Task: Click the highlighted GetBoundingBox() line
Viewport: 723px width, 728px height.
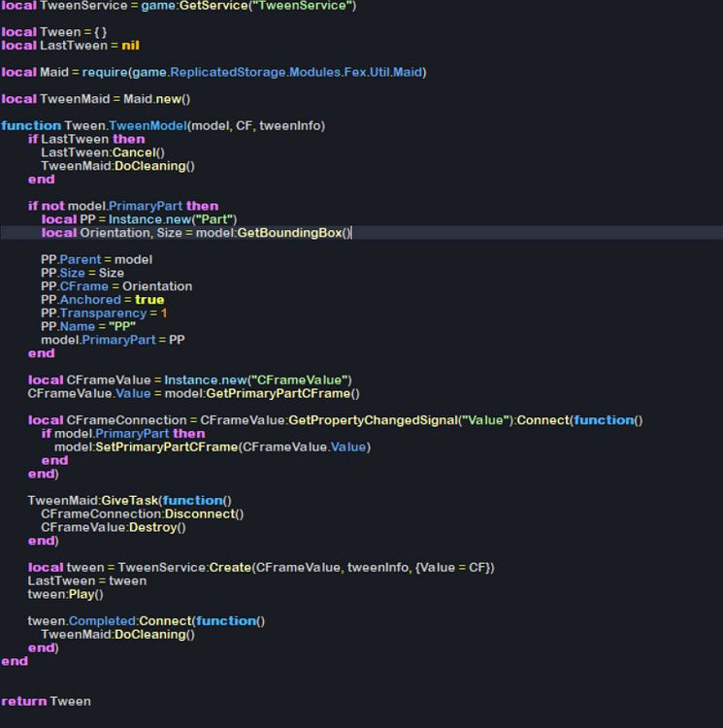Action: [x=361, y=233]
